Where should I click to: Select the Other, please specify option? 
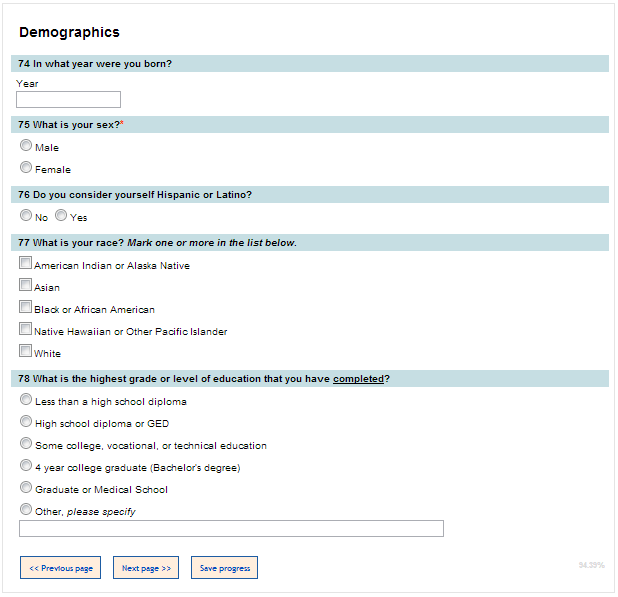coord(26,510)
